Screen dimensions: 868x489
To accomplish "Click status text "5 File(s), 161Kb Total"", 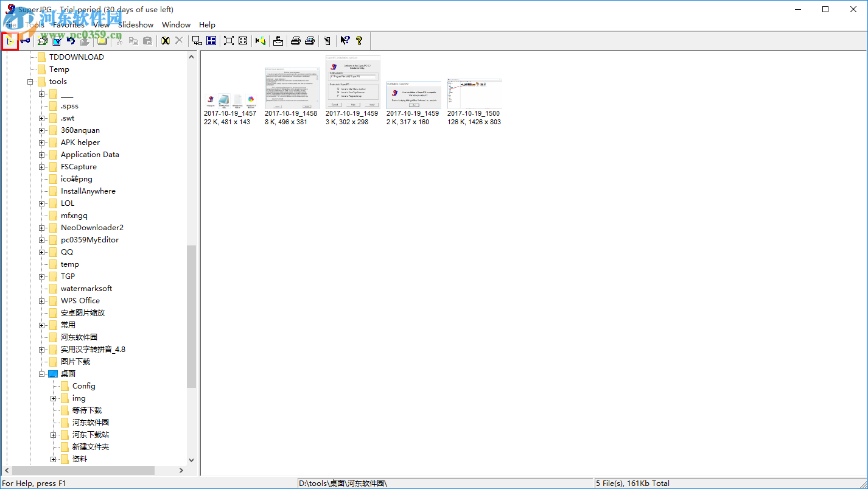I will click(x=633, y=484).
